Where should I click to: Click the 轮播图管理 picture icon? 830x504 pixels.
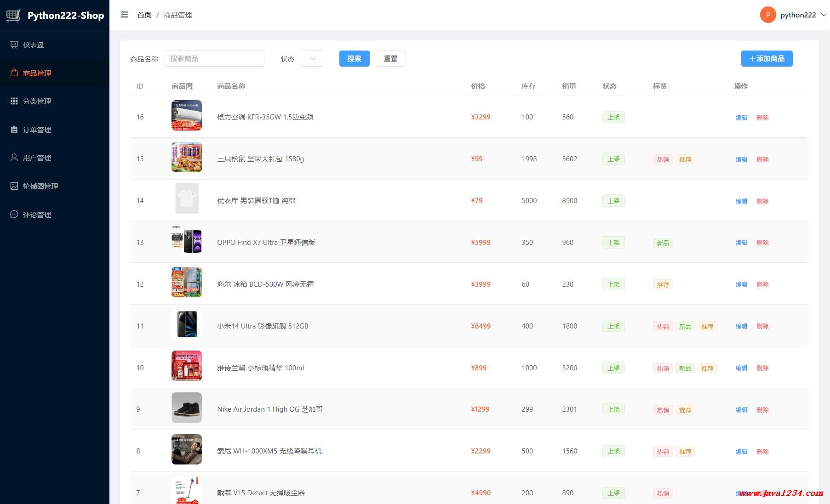14,186
